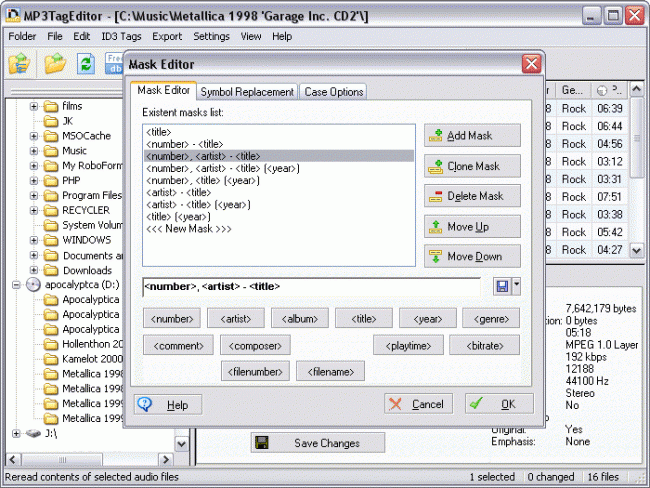650x488 pixels.
Task: Open the save mask dropdown arrow
Action: tap(517, 286)
